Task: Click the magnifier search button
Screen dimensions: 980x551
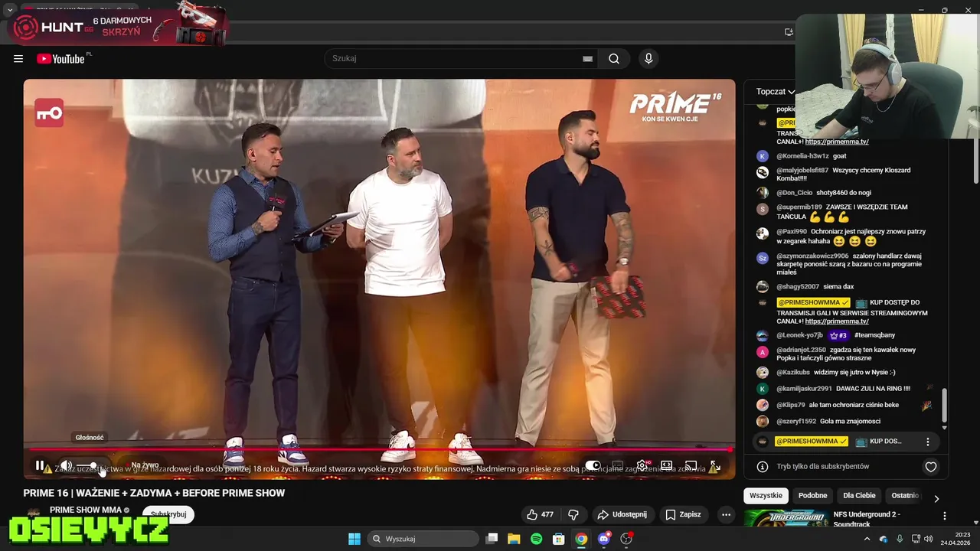Action: coord(614,59)
